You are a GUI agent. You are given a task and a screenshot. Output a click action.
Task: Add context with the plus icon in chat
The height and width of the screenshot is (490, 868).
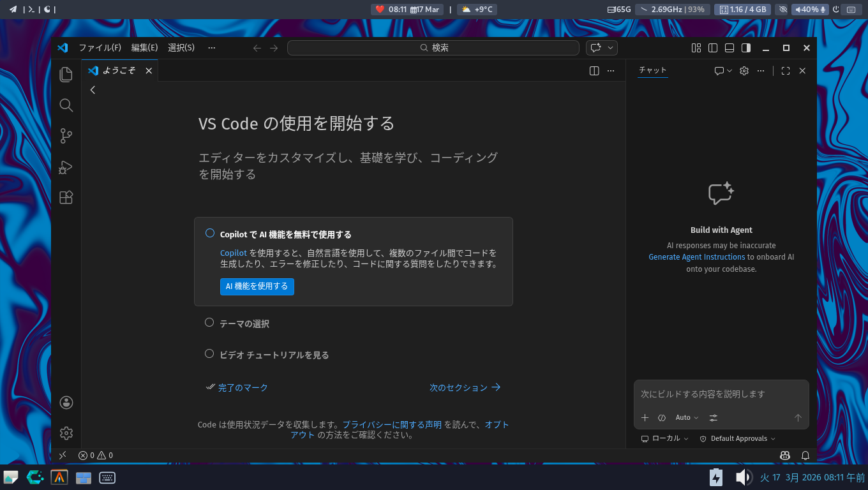645,418
